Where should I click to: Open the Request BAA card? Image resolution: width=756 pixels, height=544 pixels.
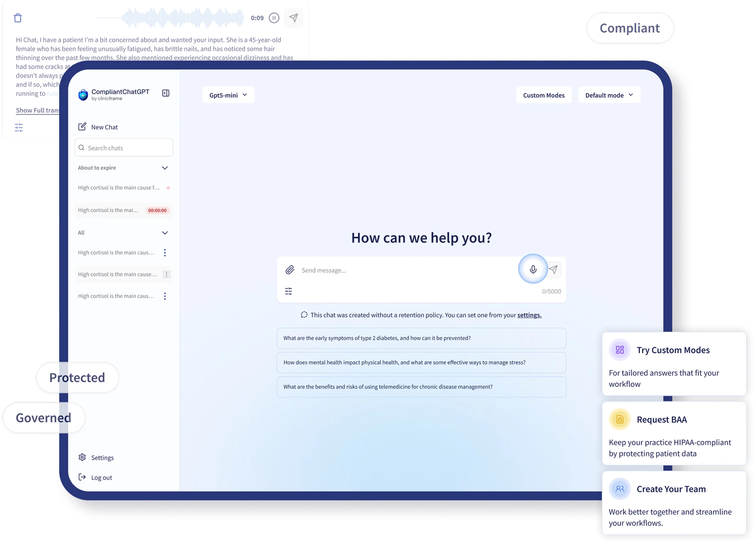coord(674,433)
